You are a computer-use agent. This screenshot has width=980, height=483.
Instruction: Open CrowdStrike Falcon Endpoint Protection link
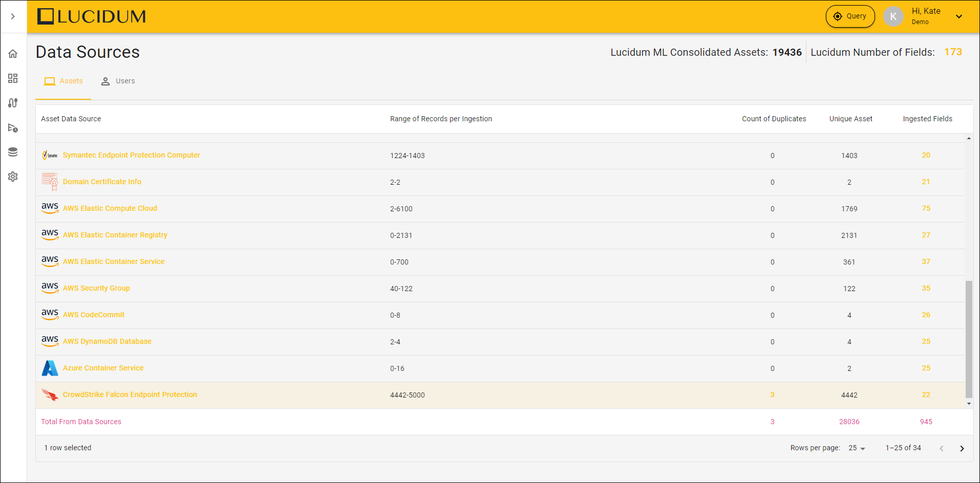pyautogui.click(x=130, y=394)
